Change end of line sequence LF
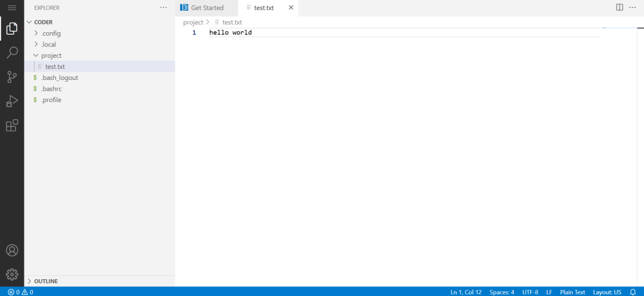 tap(549, 292)
